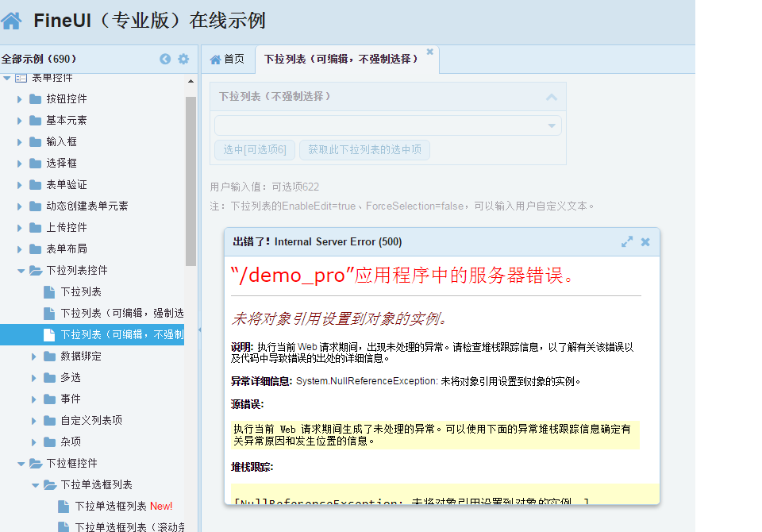Open the sidebar settings gear

pyautogui.click(x=183, y=59)
